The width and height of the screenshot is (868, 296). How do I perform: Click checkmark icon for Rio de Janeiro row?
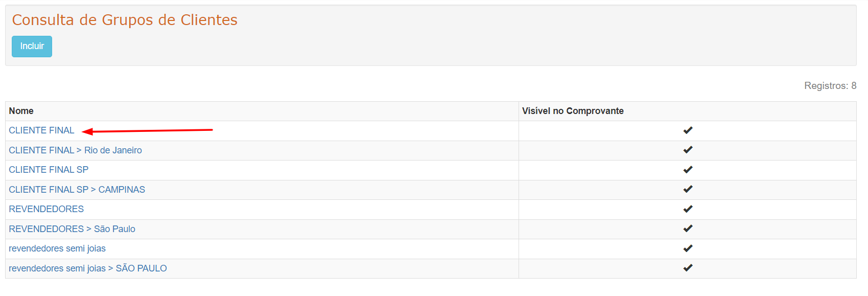688,150
